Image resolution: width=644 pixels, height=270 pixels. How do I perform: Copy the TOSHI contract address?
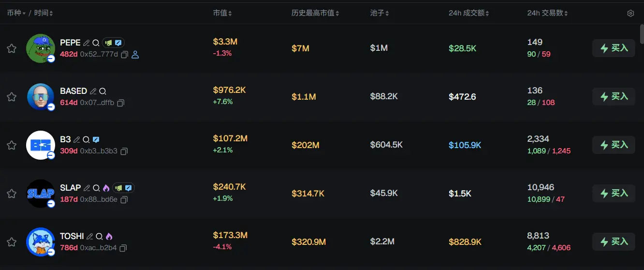coord(123,248)
